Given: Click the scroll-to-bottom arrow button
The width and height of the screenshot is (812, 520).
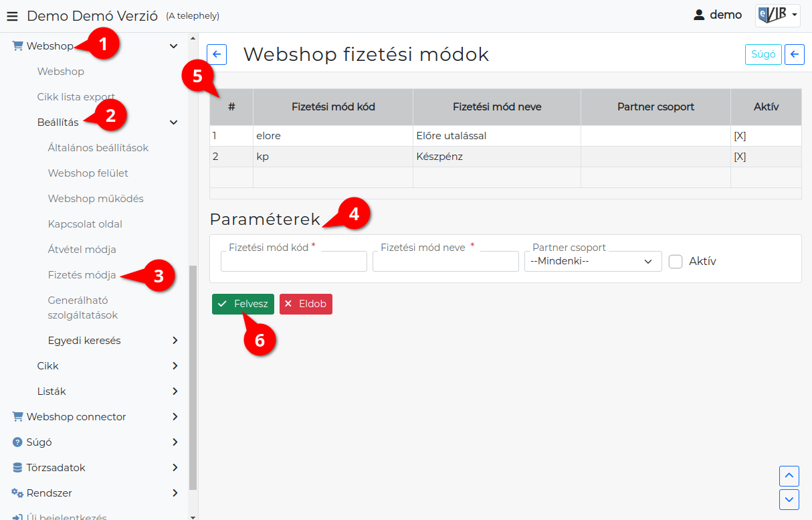Looking at the screenshot, I should (789, 499).
